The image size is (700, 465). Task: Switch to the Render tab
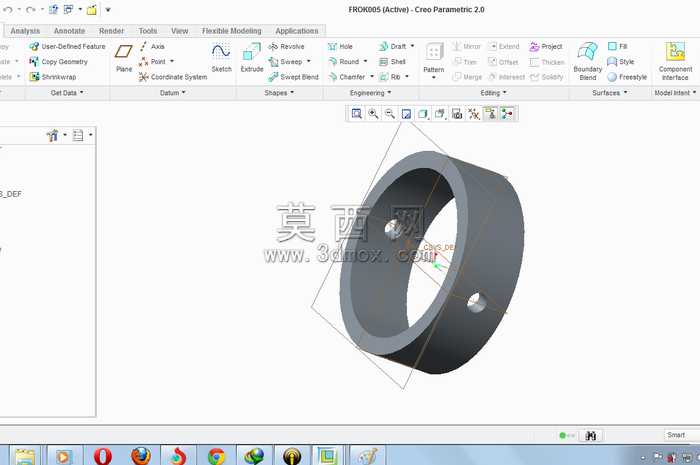coord(111,31)
